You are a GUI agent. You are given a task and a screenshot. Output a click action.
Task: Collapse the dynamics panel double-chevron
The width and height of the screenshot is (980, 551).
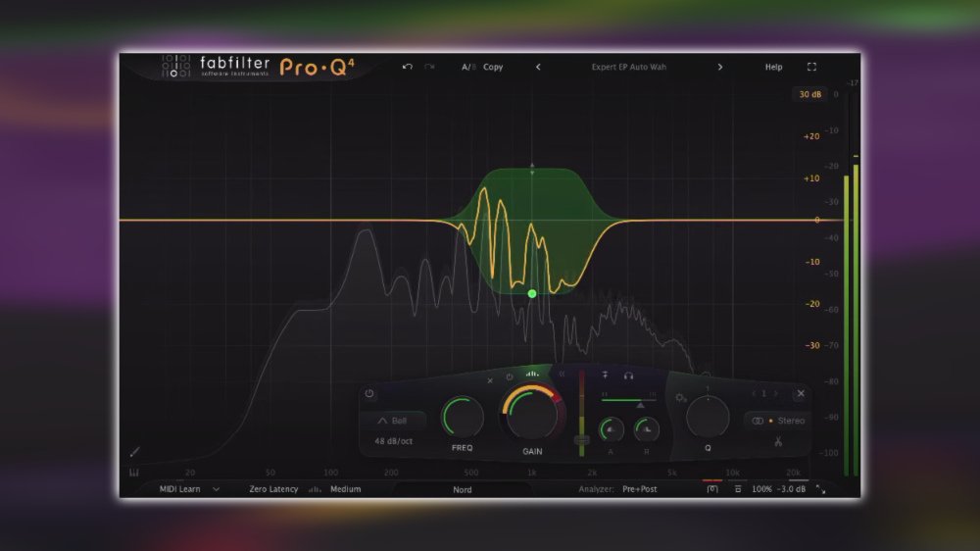click(x=562, y=374)
